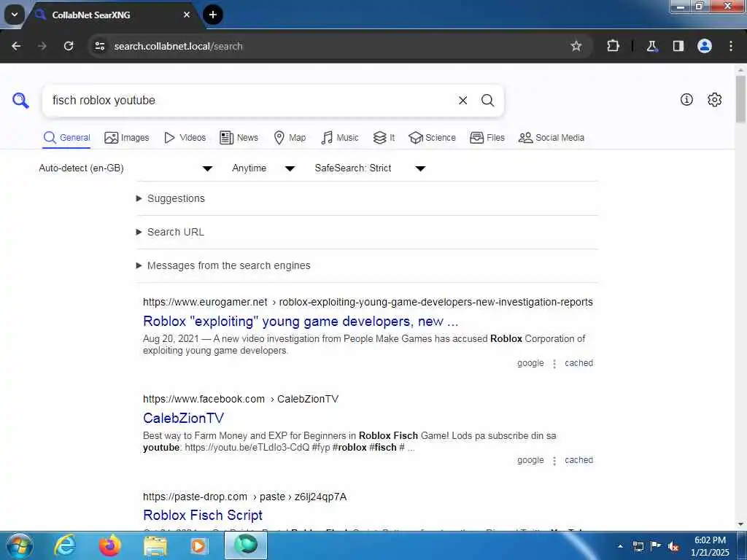Switch to the Map tab
The height and width of the screenshot is (560, 747).
(x=290, y=138)
